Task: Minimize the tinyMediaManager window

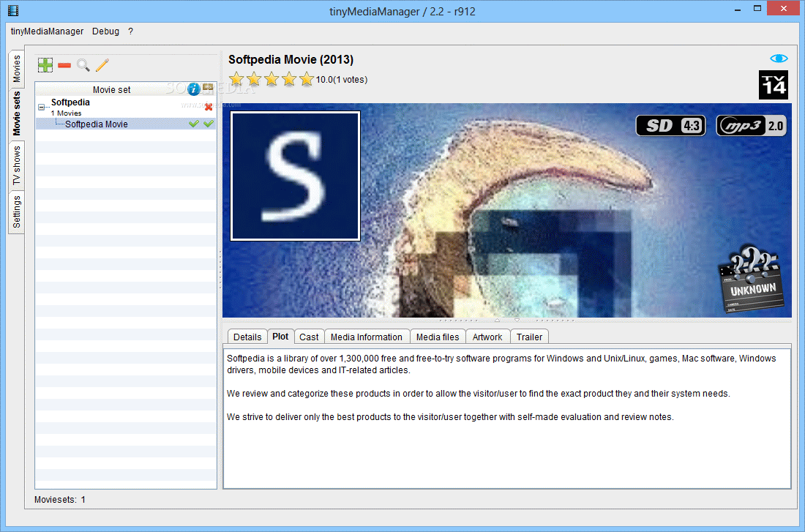Action: click(x=738, y=10)
